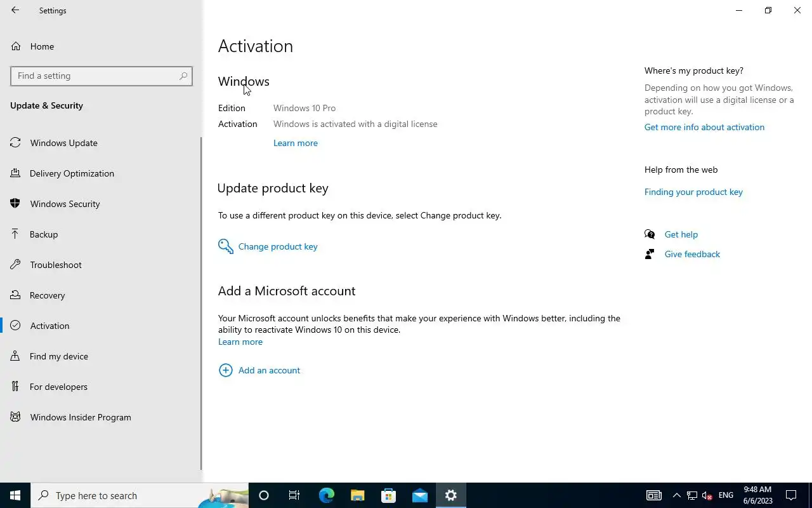Click the network tray icon
The height and width of the screenshot is (508, 812).
click(x=692, y=495)
